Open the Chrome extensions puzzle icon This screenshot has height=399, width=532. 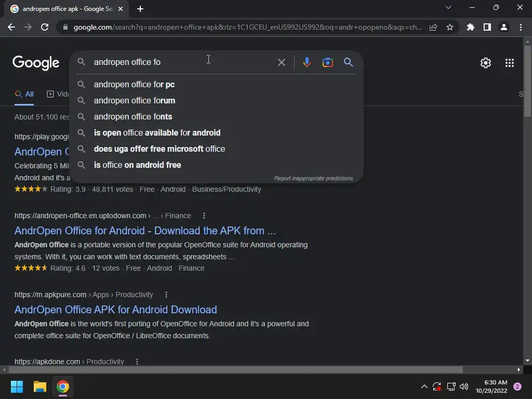click(x=470, y=27)
